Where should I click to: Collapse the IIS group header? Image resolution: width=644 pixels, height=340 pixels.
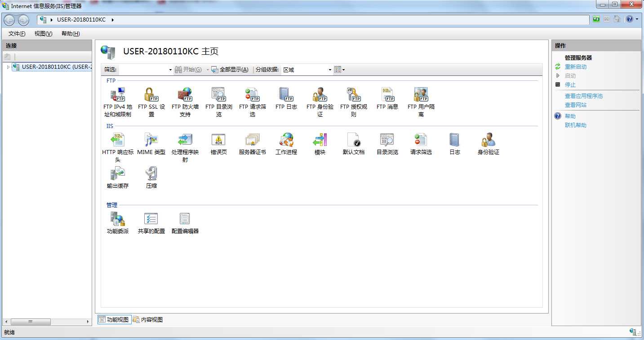pos(110,126)
